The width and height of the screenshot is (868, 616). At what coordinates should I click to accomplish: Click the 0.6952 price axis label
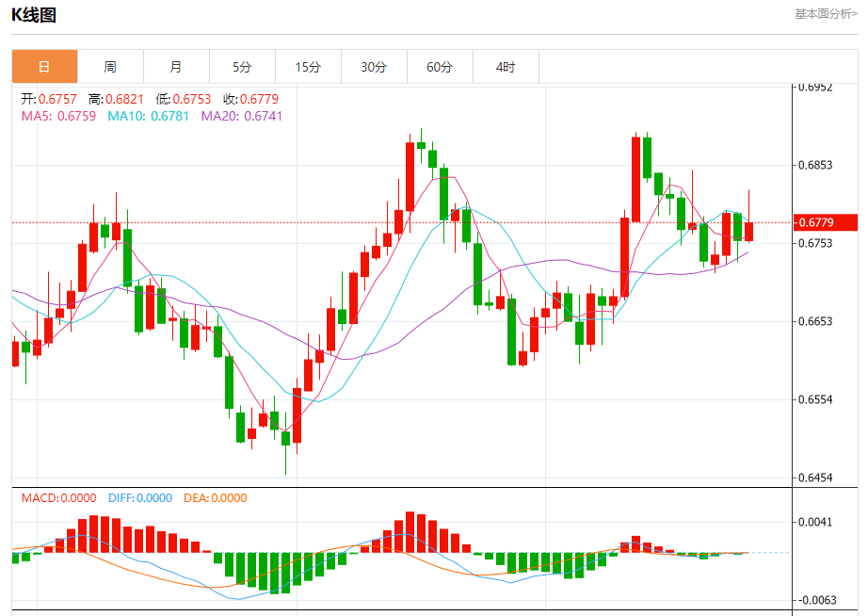[815, 87]
